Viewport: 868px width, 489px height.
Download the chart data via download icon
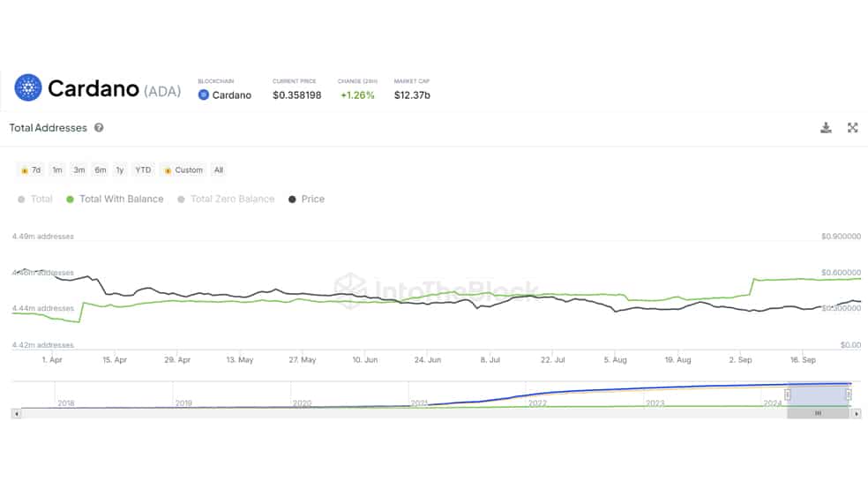826,128
